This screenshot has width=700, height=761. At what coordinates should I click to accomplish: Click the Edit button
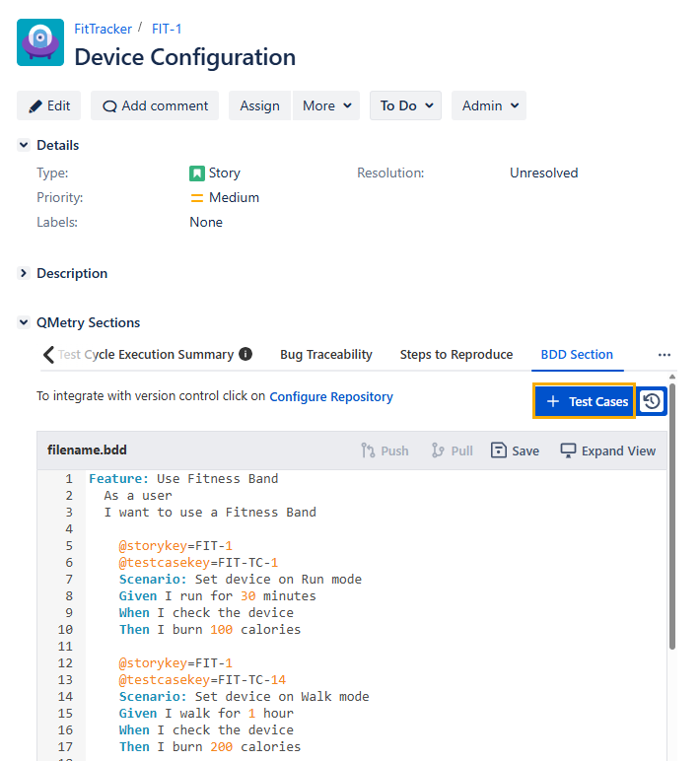(x=49, y=105)
